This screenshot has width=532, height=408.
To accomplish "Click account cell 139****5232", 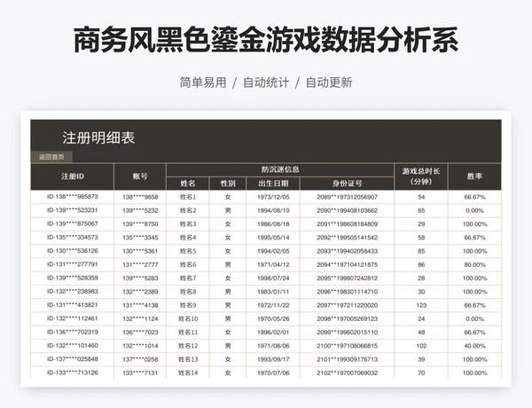I will point(140,210).
